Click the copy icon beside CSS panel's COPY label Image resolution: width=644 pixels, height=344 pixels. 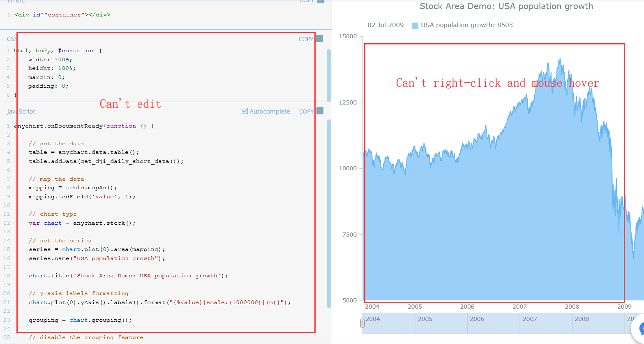coord(320,38)
